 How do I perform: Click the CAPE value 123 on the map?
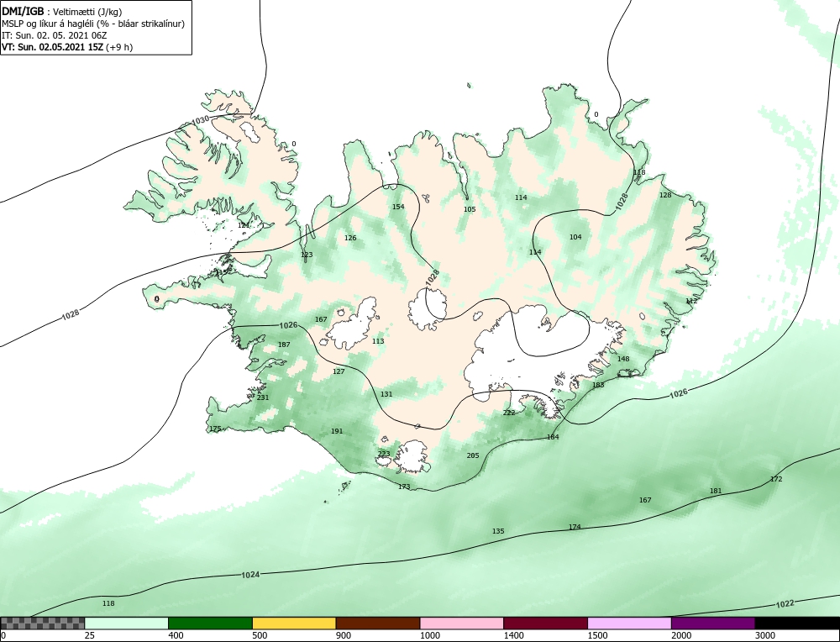tap(307, 255)
